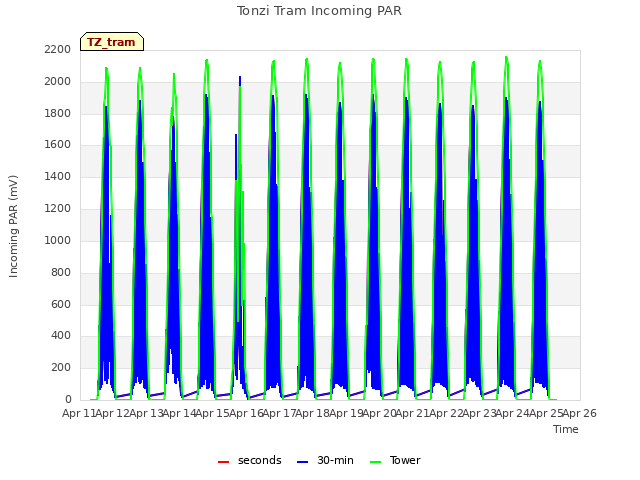Click the isolated blue spike near Apr 16
This screenshot has width=640, height=480.
pyautogui.click(x=240, y=80)
